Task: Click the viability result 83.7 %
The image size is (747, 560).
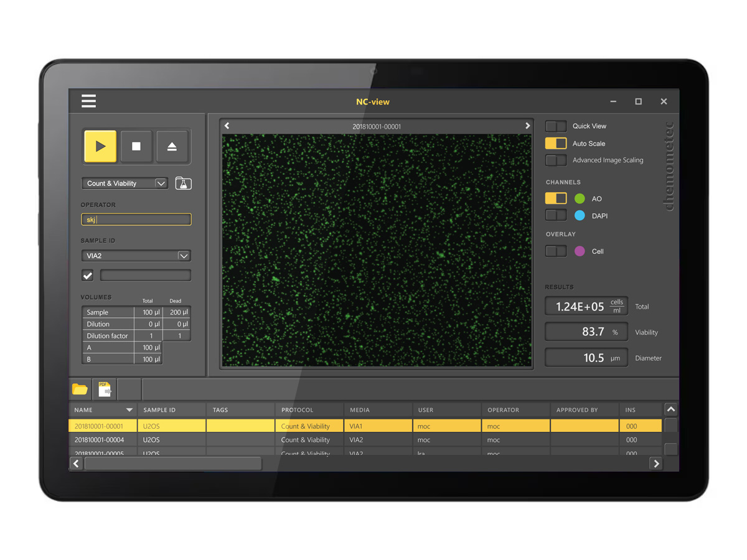Action: (x=586, y=332)
